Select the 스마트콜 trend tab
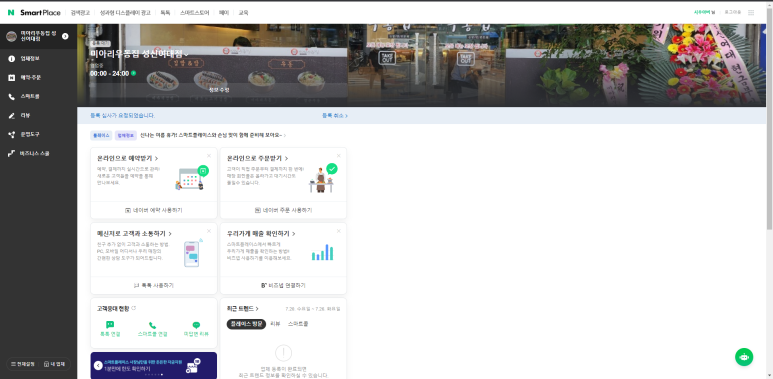The width and height of the screenshot is (773, 379). [x=298, y=324]
